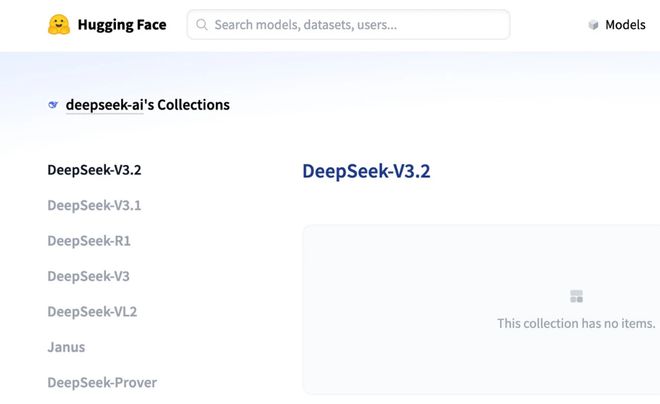Open the DeepSeek-VL2 collection
Viewport: 660px width, 404px height.
click(x=92, y=312)
